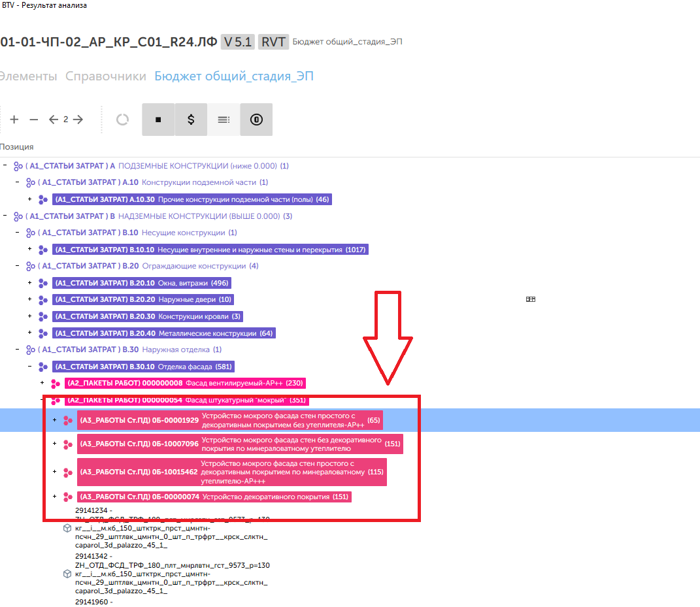The height and width of the screenshot is (607, 700).
Task: Expand work item ОБ-00001929
Action: click(55, 419)
